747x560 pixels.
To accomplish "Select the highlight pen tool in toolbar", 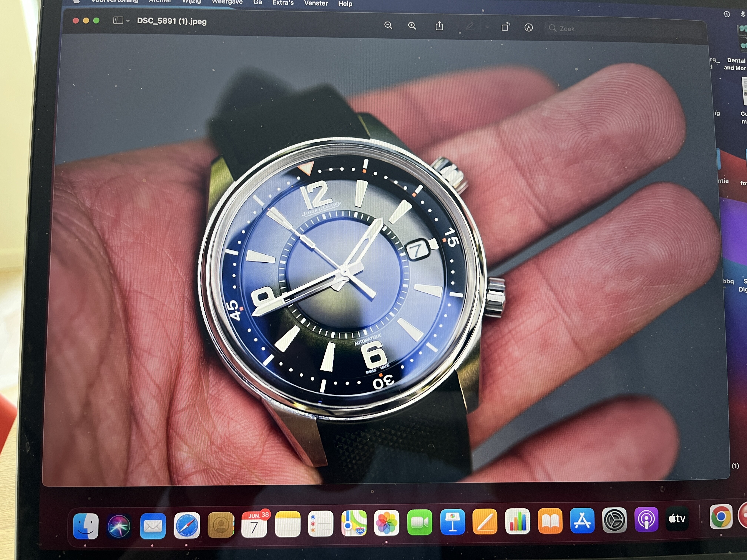I will coord(470,26).
